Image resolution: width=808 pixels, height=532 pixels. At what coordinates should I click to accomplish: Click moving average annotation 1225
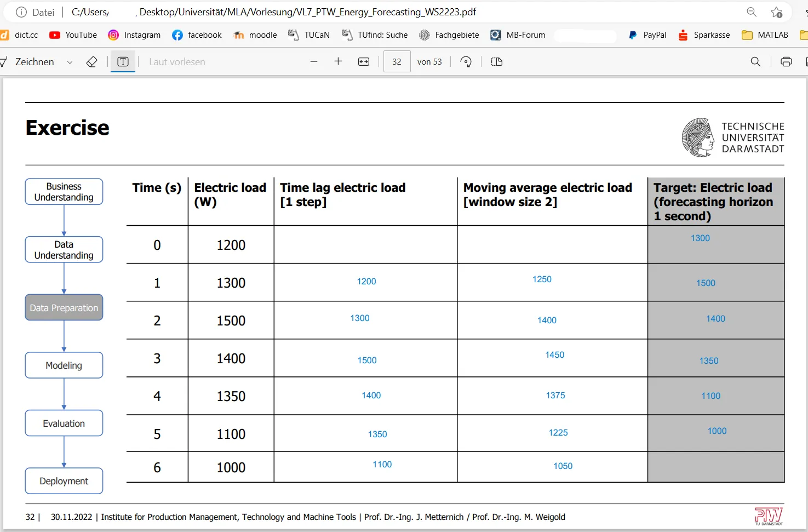[x=558, y=433]
